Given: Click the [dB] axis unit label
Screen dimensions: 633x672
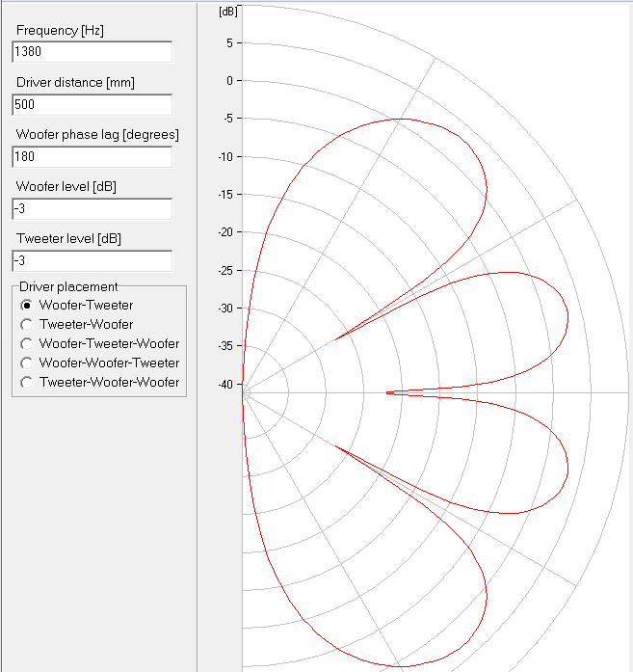Looking at the screenshot, I should click(227, 12).
